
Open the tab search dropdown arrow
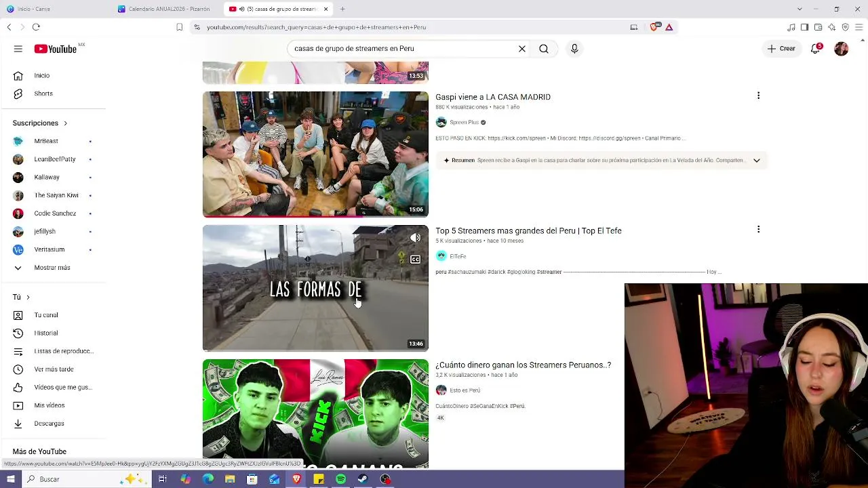point(800,9)
